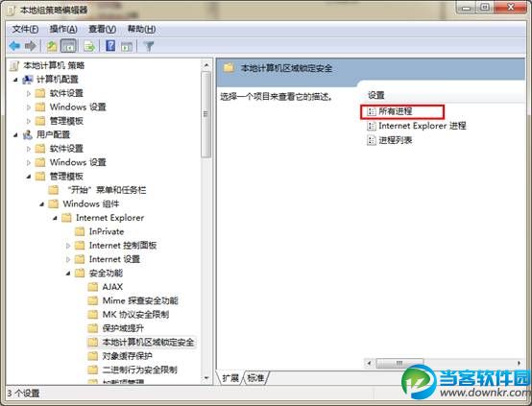
Task: Click the horizontal scrollbar in settings pane
Action: [x=444, y=363]
